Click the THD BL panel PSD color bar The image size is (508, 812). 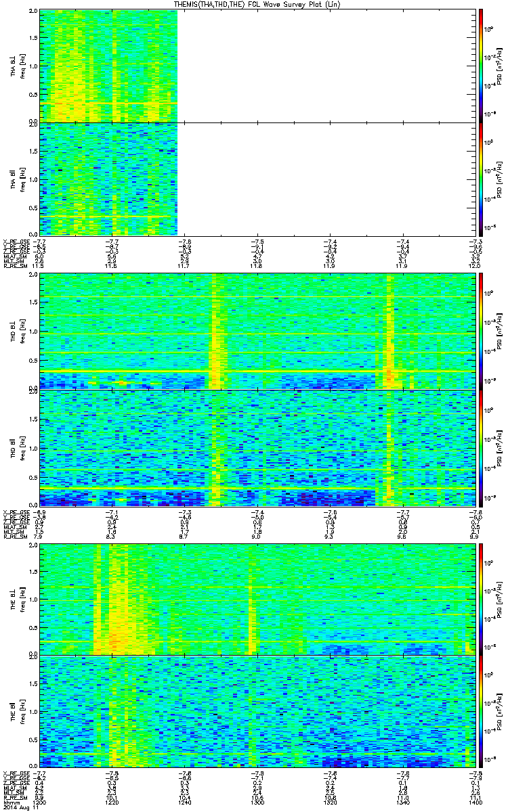pos(481,331)
